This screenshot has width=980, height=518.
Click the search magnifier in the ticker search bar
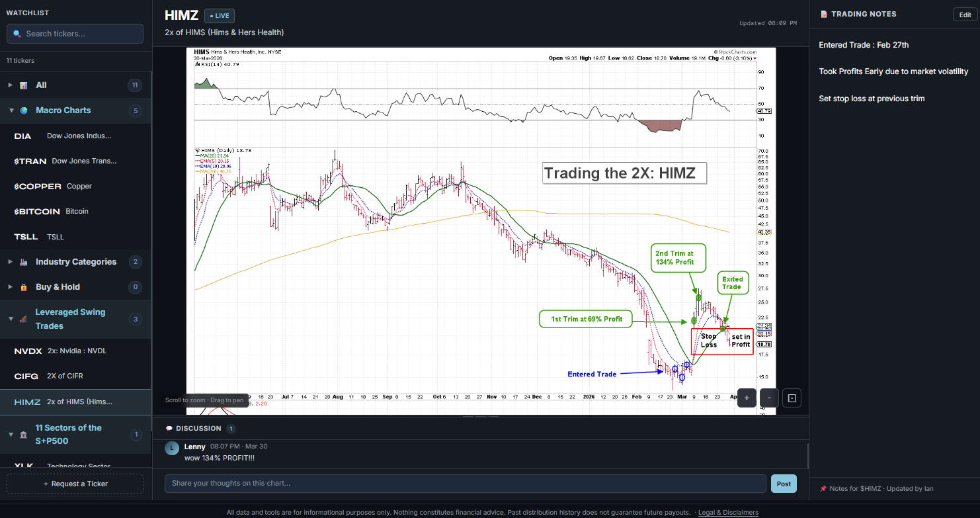[18, 33]
